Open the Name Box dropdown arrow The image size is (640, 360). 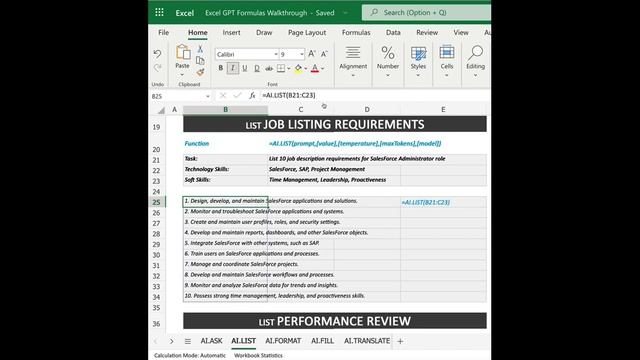pos(208,96)
